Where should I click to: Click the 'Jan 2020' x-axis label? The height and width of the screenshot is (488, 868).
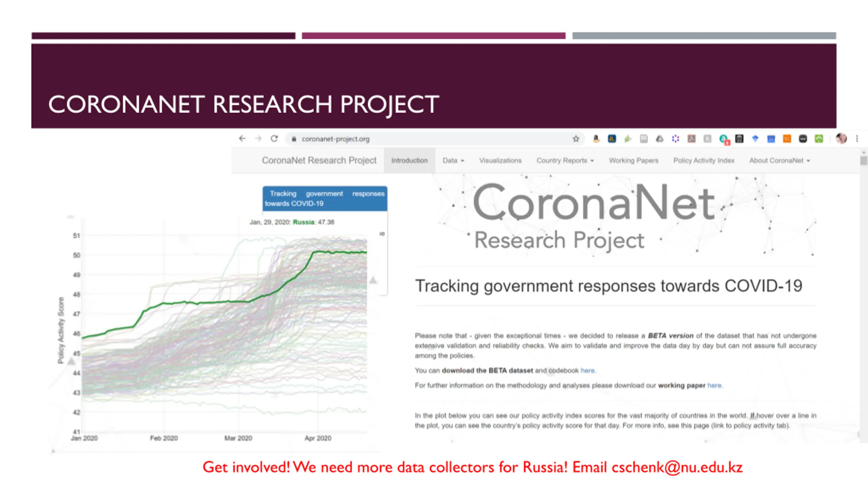(x=84, y=438)
